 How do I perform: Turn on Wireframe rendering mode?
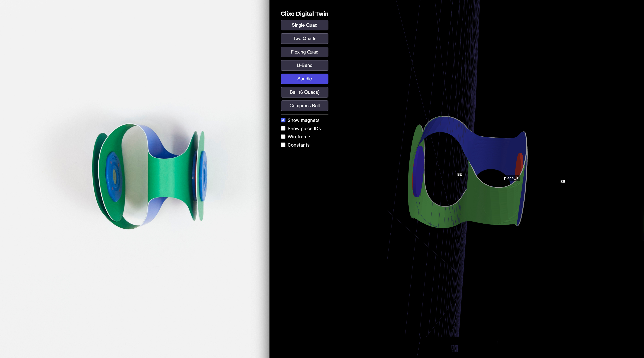[x=283, y=137]
